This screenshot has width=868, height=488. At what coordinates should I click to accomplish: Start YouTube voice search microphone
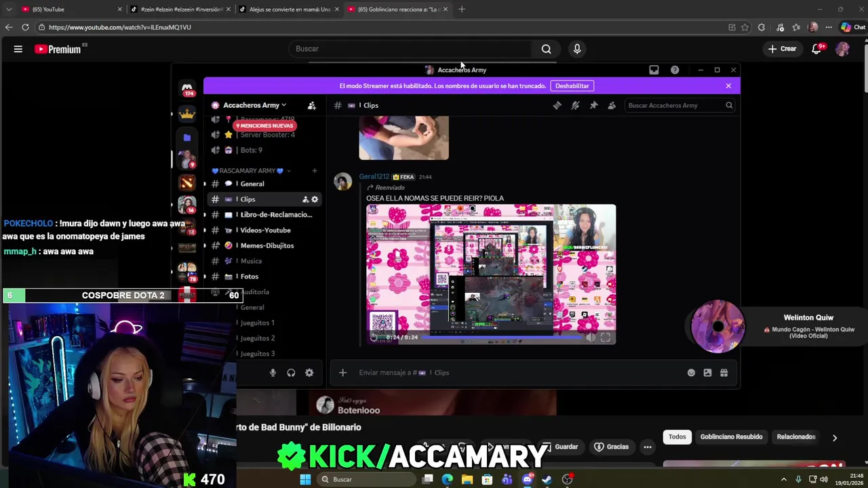pyautogui.click(x=577, y=49)
